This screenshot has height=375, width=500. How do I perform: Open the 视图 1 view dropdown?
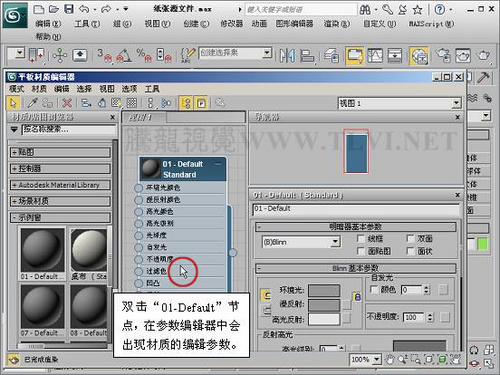tap(456, 103)
